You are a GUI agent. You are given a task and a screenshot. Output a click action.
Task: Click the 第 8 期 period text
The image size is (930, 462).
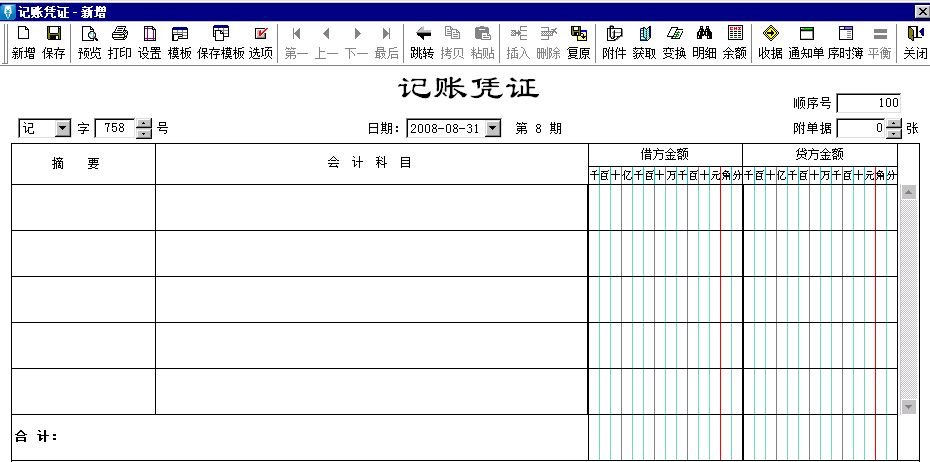coord(539,128)
